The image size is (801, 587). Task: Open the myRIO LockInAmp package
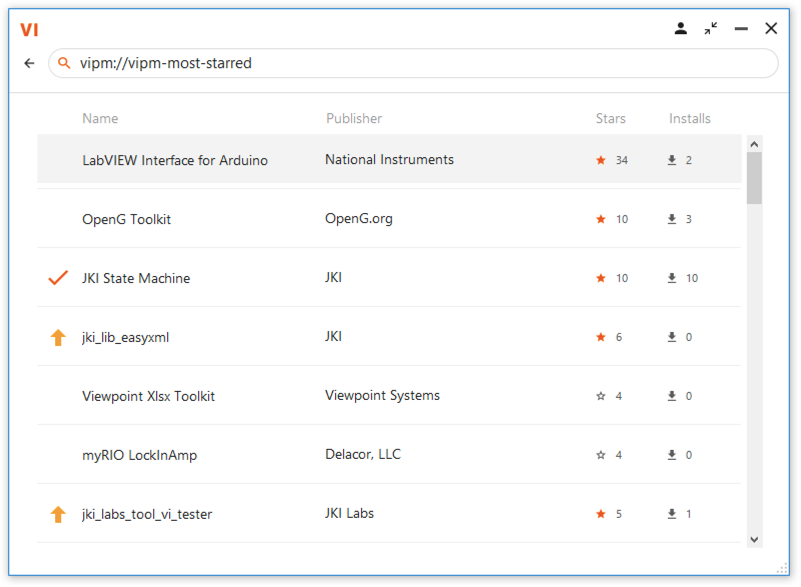[139, 456]
